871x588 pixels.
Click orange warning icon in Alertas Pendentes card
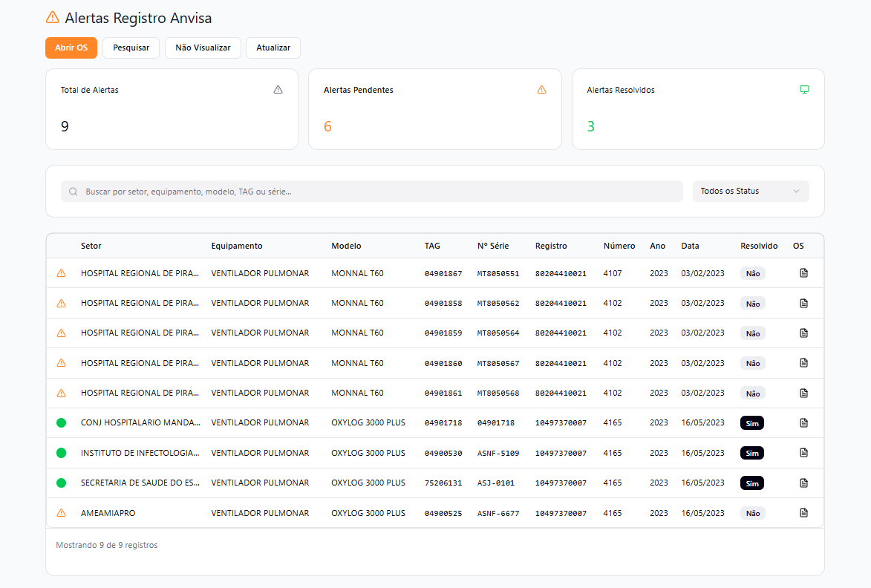pos(541,90)
